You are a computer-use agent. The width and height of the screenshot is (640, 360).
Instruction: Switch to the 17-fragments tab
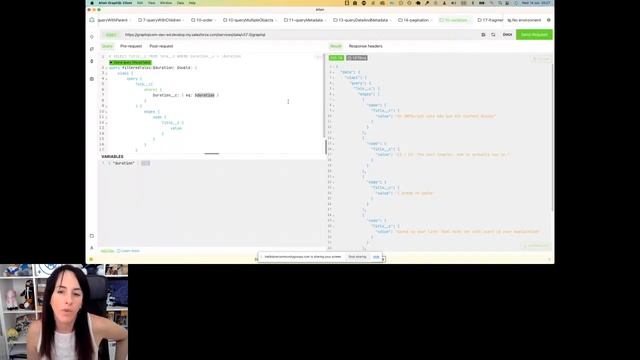(x=491, y=20)
